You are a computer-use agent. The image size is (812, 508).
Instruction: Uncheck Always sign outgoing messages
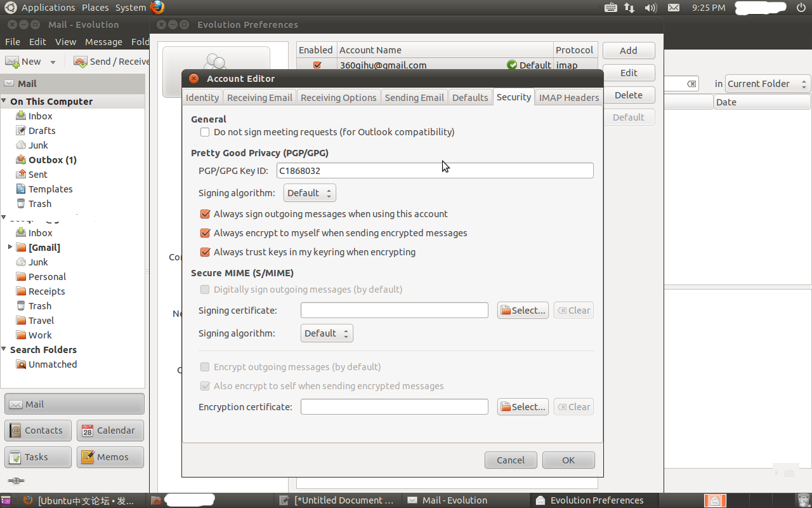(x=205, y=214)
